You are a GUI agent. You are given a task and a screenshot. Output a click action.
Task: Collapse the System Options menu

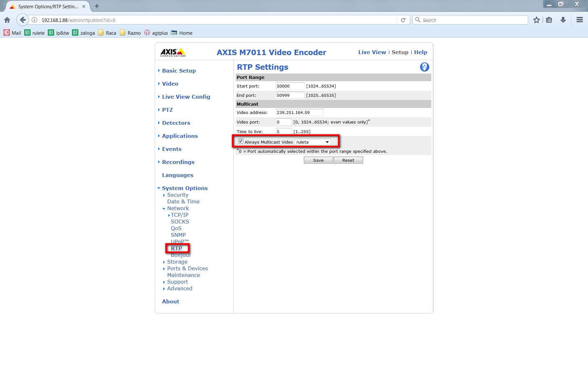[184, 188]
